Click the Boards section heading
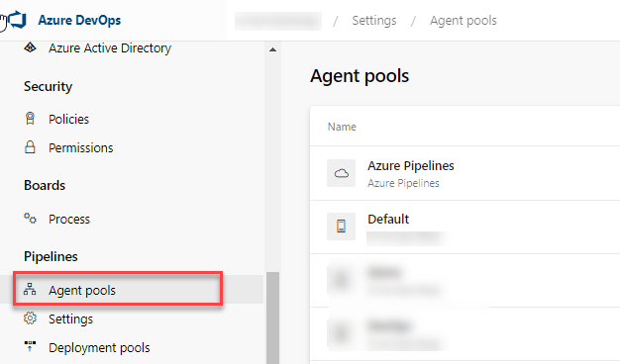The image size is (620, 364). coord(45,185)
